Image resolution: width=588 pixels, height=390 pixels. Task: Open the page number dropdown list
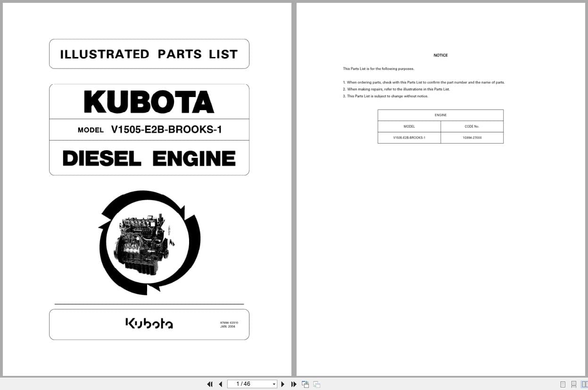pos(273,384)
